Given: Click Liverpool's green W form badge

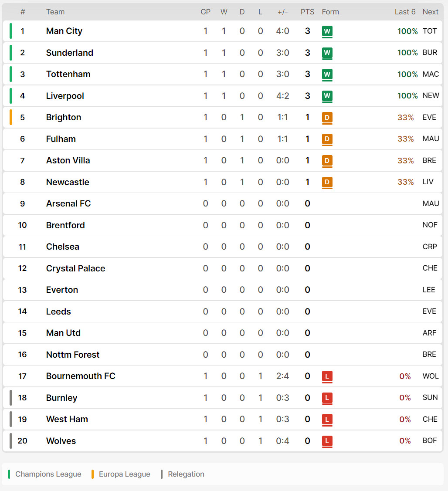Looking at the screenshot, I should pyautogui.click(x=327, y=96).
